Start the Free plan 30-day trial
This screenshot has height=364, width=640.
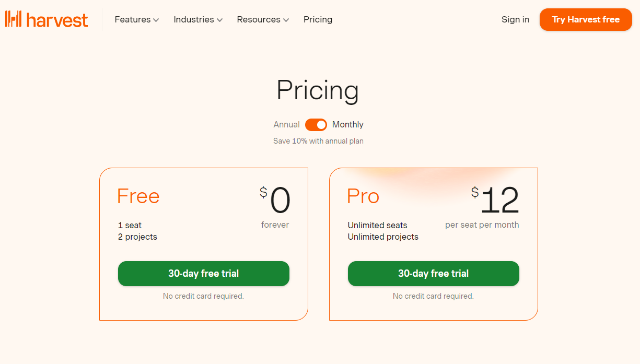[x=204, y=274]
